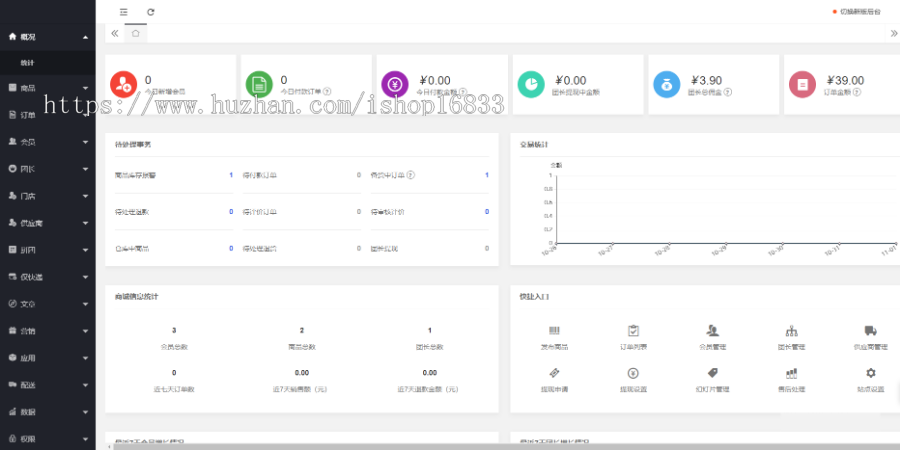
Task: Click the red new-members icon
Action: click(123, 84)
